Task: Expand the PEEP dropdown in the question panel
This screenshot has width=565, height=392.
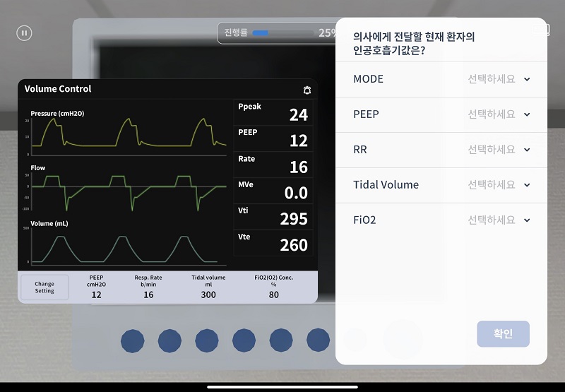Action: point(498,114)
